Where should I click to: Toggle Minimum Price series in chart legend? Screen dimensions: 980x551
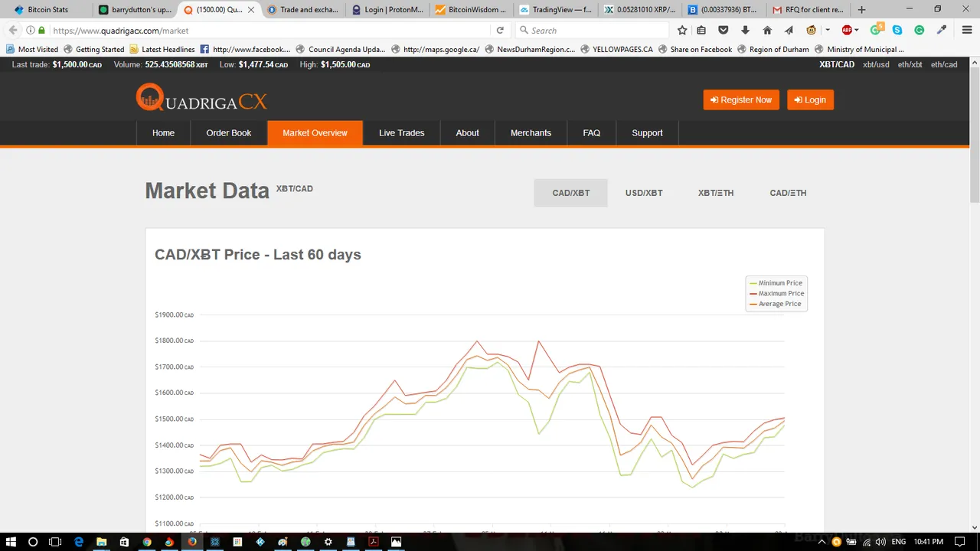[776, 283]
